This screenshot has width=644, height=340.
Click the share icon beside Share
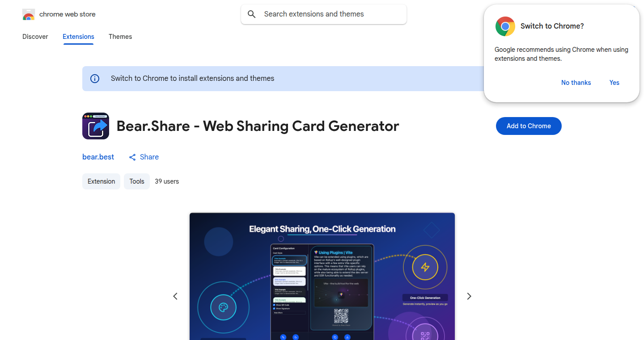tap(132, 157)
